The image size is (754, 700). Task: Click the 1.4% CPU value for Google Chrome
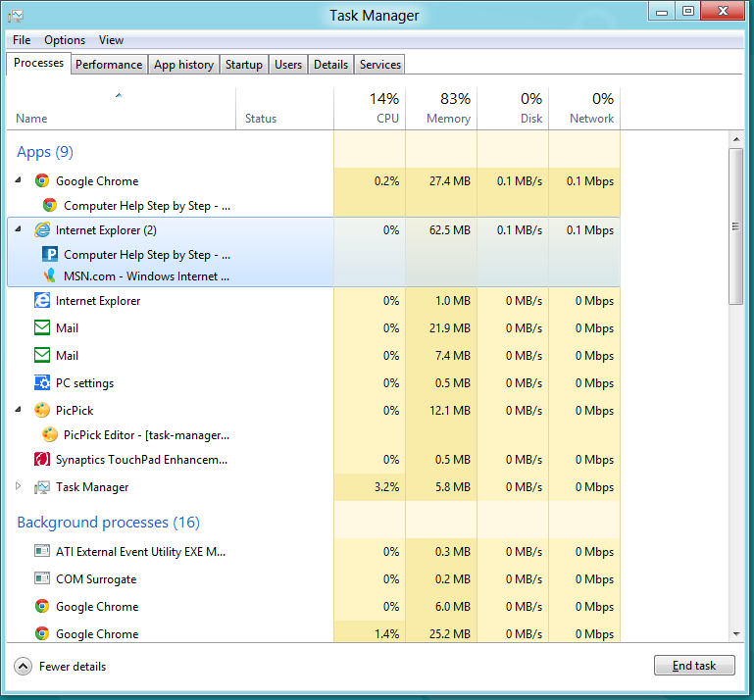386,634
